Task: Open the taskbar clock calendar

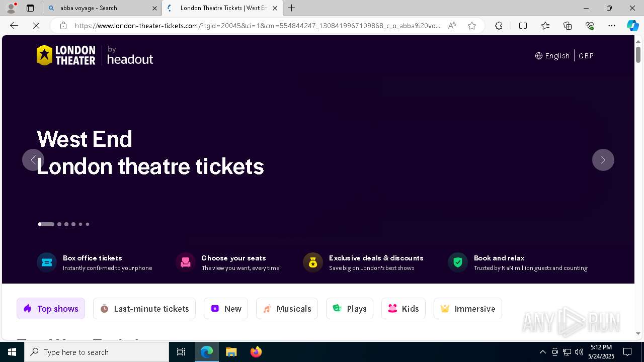Action: pyautogui.click(x=601, y=352)
